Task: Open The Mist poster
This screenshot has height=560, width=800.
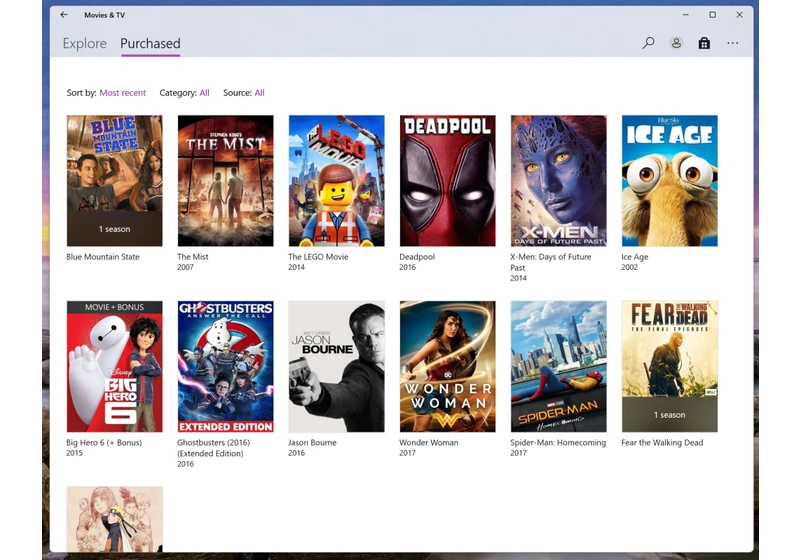Action: point(226,181)
